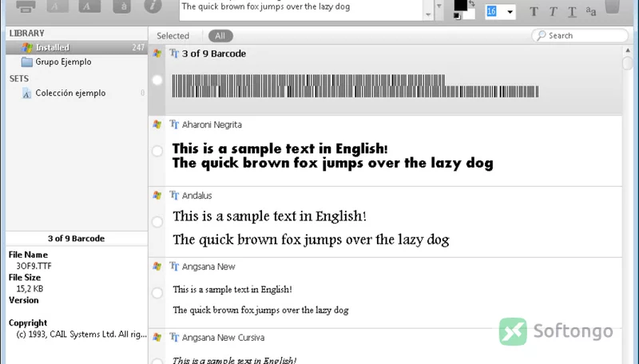Image resolution: width=639 pixels, height=364 pixels.
Task: Click the trash bin icon in the toolbar
Action: point(612,6)
